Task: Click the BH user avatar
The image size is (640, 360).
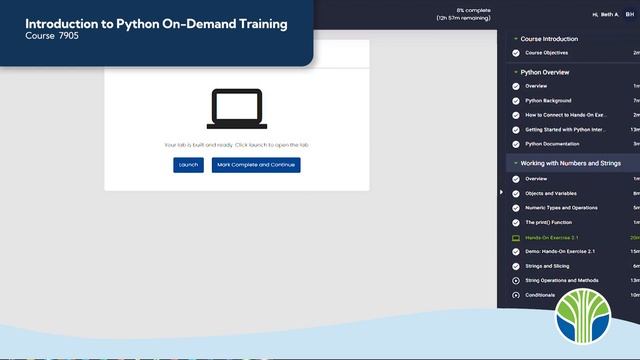Action: click(630, 14)
